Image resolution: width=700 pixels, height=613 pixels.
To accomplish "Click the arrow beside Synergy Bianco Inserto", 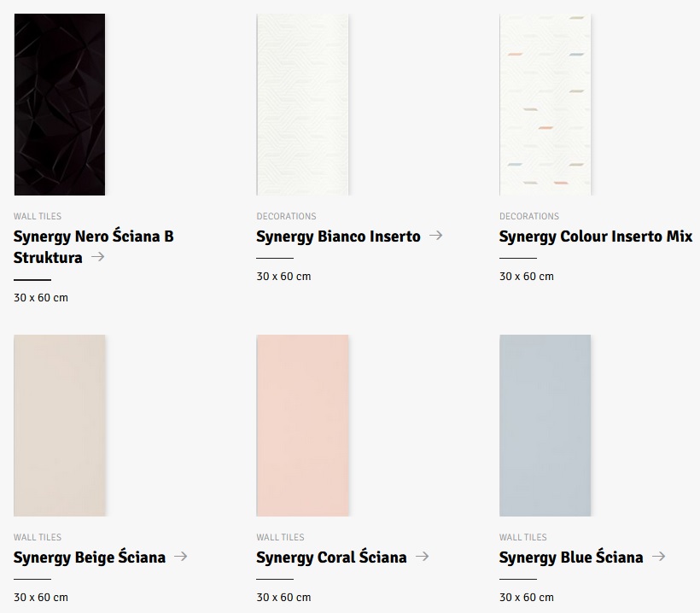I will [x=435, y=235].
